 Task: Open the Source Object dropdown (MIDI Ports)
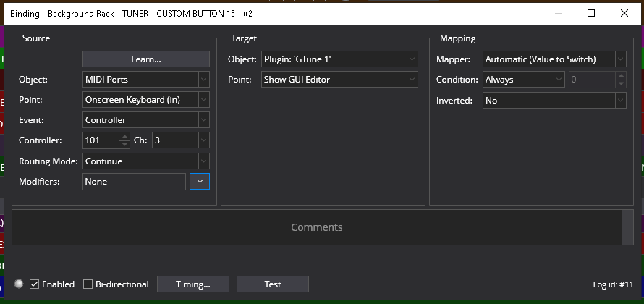click(x=145, y=79)
